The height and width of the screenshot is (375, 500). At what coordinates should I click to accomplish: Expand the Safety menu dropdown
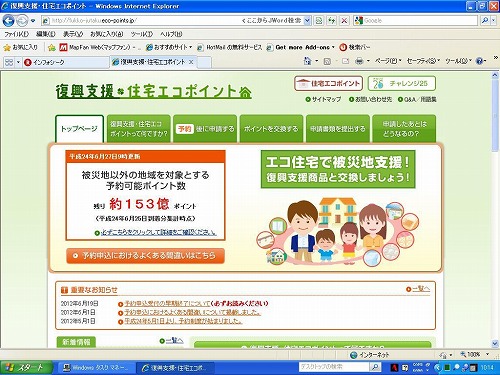tap(423, 61)
